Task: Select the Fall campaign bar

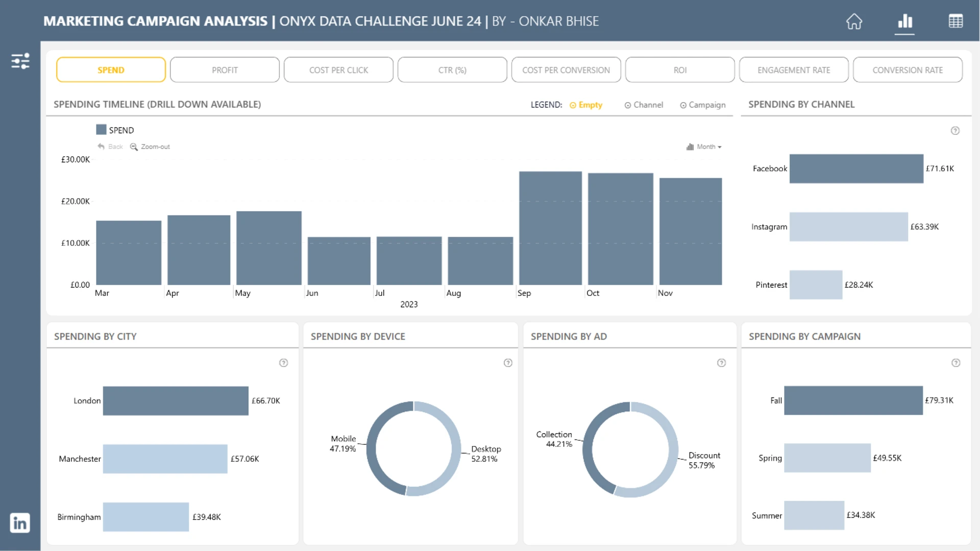Action: pyautogui.click(x=853, y=400)
